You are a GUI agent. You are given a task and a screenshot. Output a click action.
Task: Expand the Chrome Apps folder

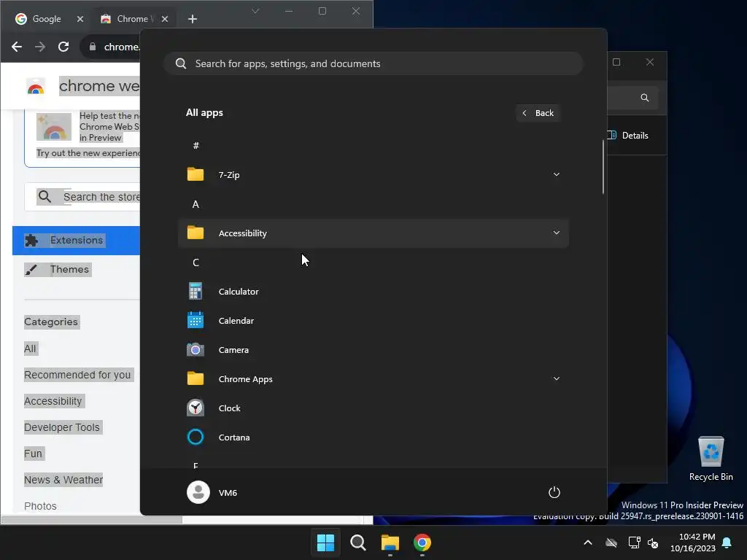[x=373, y=379]
